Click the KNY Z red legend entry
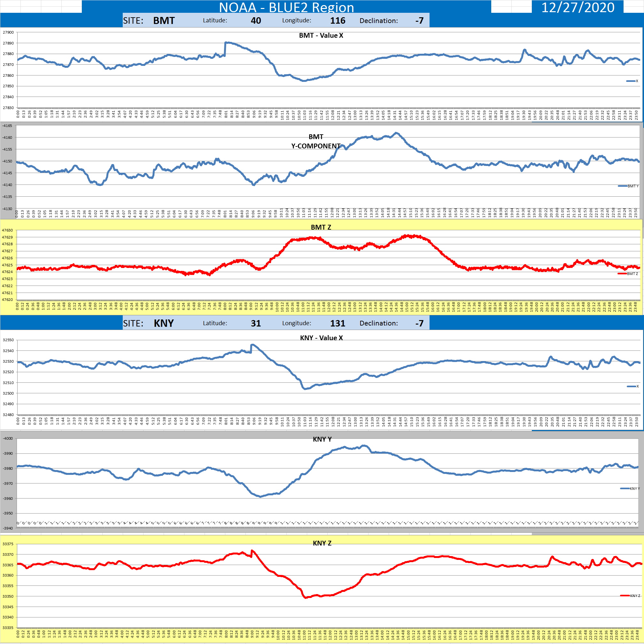Screen dimensions: 644x644 [630, 595]
